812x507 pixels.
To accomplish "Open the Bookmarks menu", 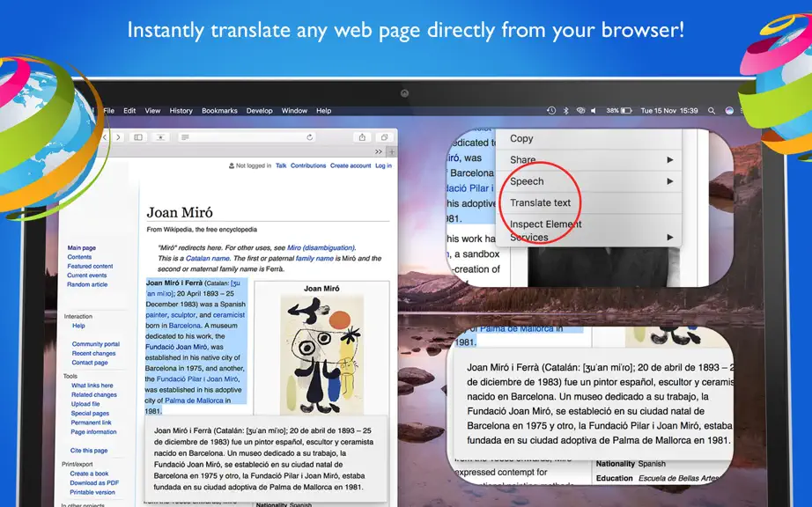I will [219, 111].
